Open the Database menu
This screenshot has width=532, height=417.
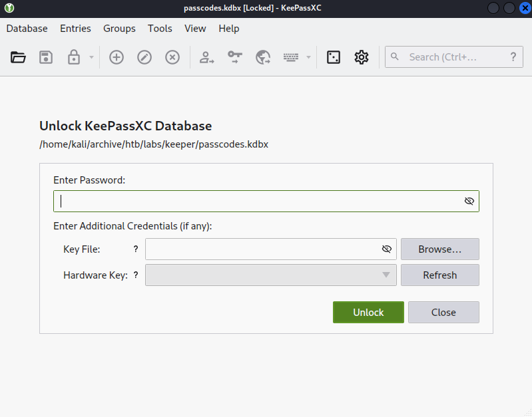27,29
